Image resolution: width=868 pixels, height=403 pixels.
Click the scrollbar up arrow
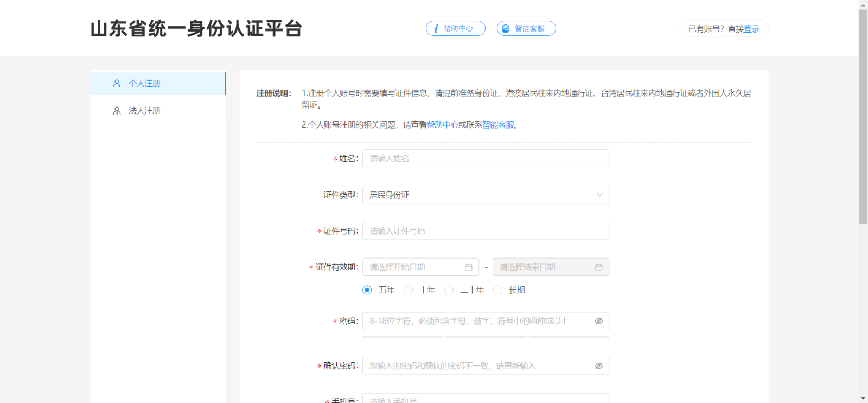point(863,4)
